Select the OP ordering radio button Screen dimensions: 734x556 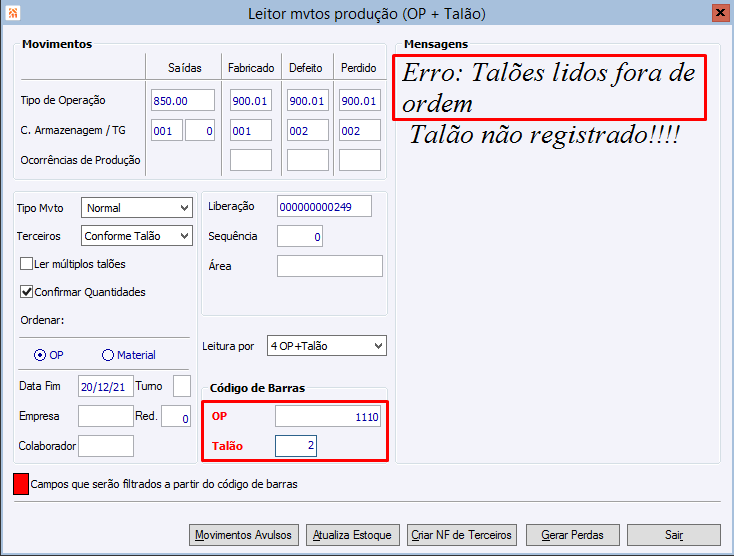(x=40, y=355)
